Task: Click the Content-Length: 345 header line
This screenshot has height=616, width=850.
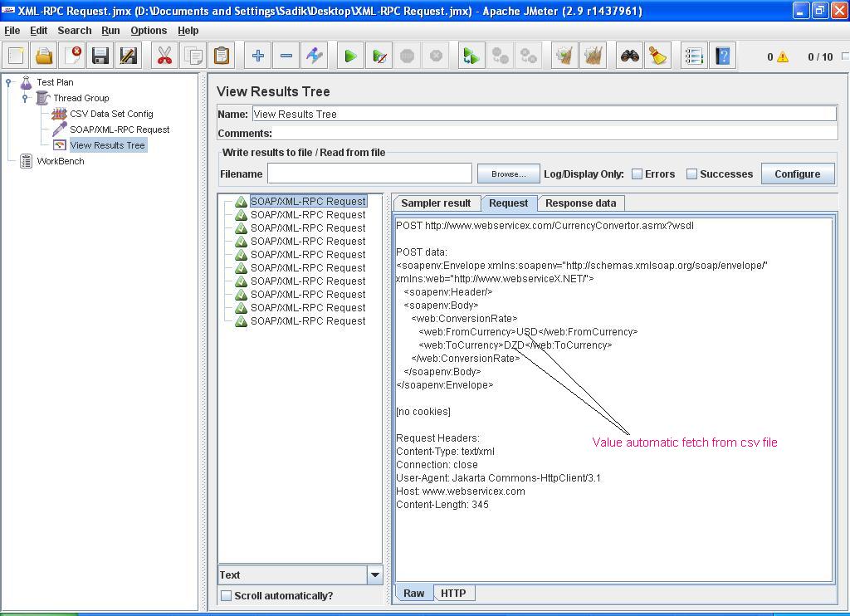Action: click(x=442, y=505)
